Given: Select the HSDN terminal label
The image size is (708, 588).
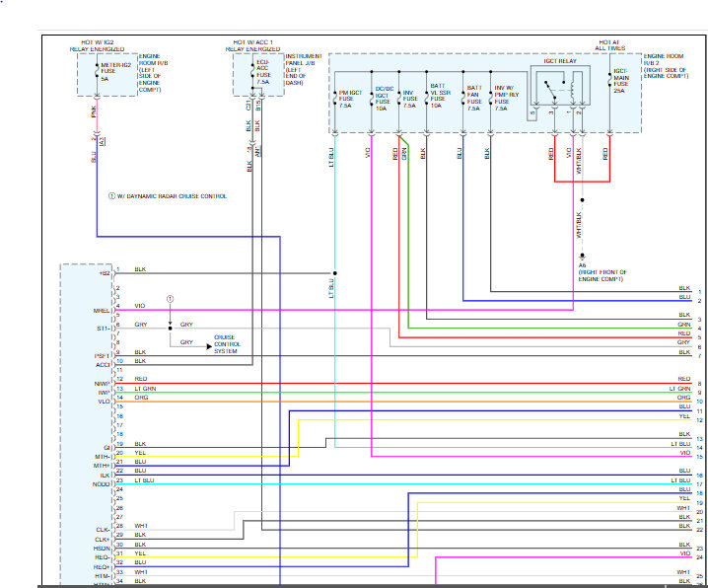Looking at the screenshot, I should (x=102, y=549).
